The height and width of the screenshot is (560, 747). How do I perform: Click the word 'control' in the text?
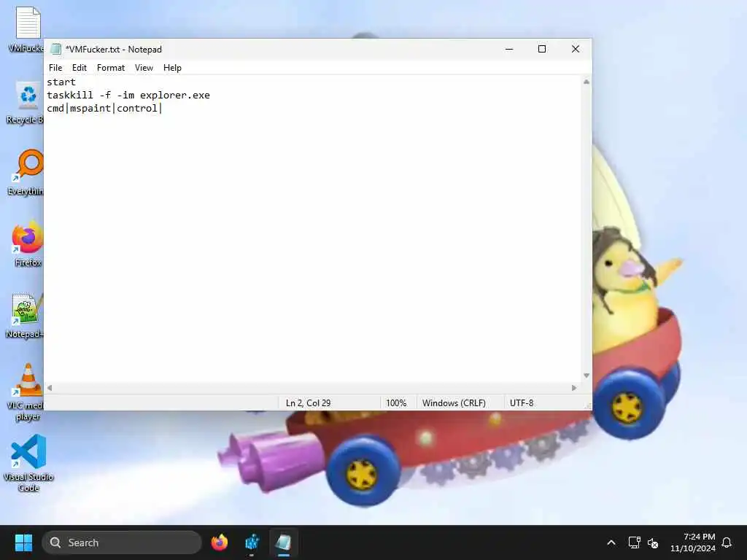[x=137, y=109]
